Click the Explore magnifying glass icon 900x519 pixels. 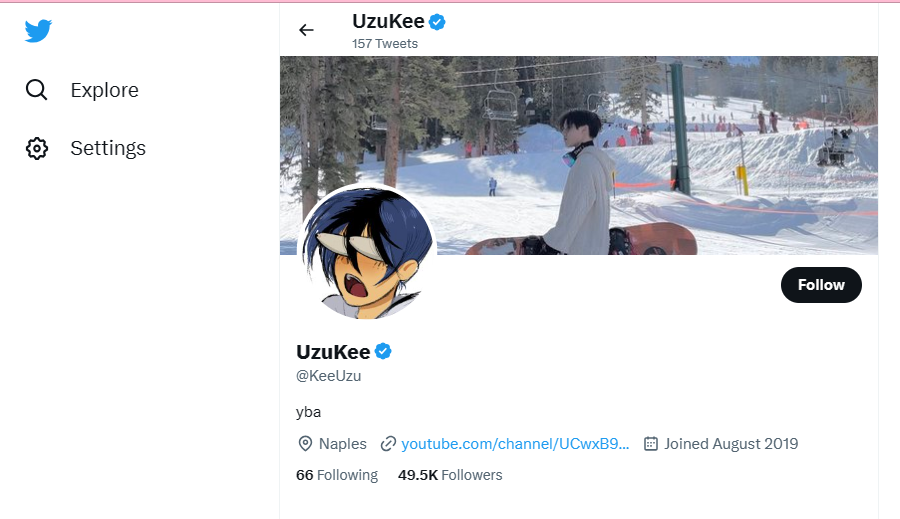(x=37, y=90)
